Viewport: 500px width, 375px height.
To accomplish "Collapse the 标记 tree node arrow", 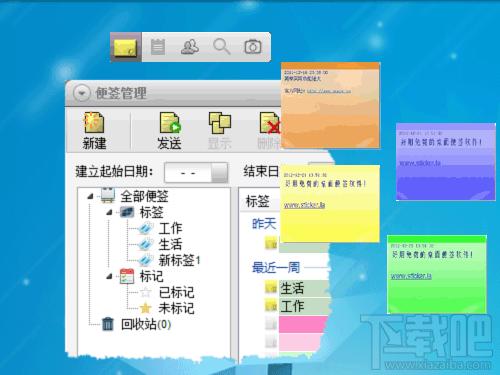I will coord(109,276).
